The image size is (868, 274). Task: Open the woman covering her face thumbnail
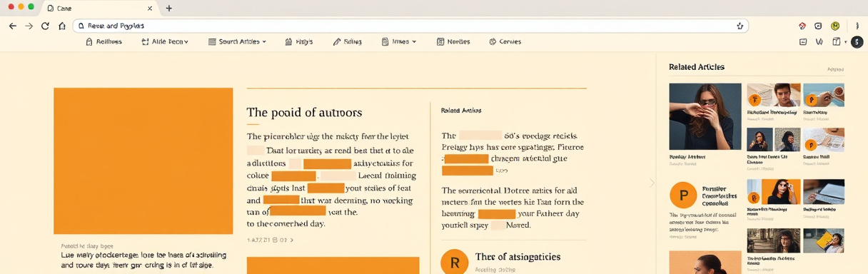pyautogui.click(x=705, y=116)
